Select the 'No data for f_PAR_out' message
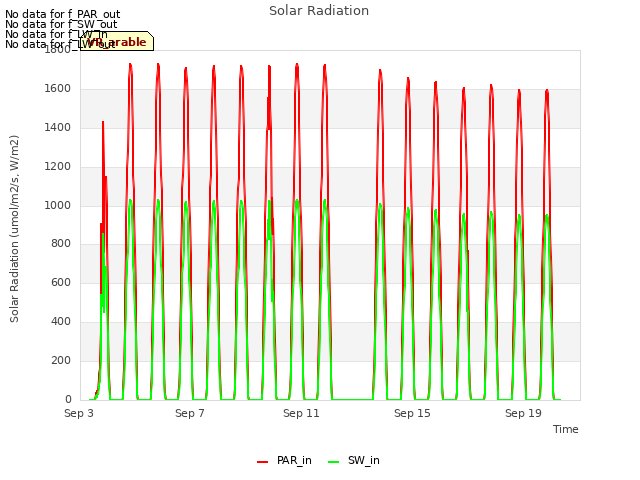The height and width of the screenshot is (480, 640). pos(62,14)
